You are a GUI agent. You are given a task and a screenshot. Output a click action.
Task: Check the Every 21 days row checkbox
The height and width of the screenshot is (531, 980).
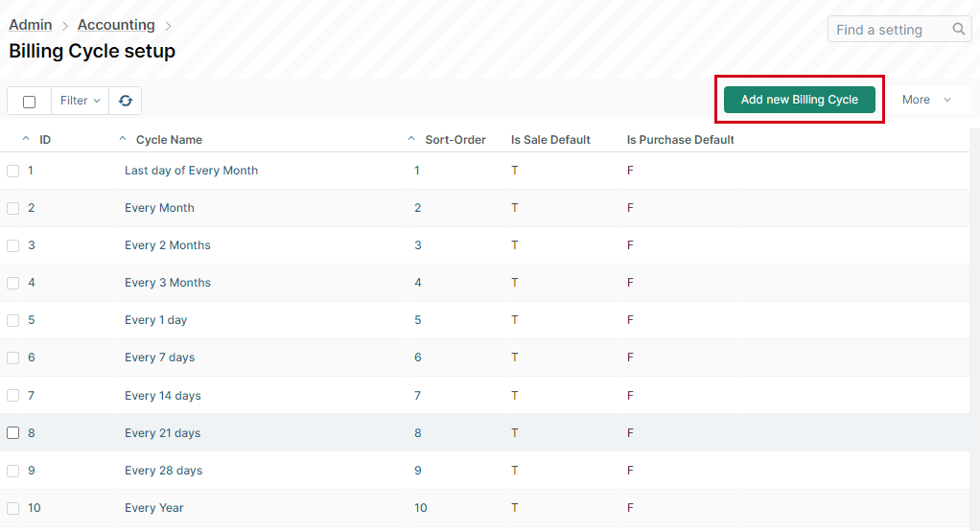point(13,433)
